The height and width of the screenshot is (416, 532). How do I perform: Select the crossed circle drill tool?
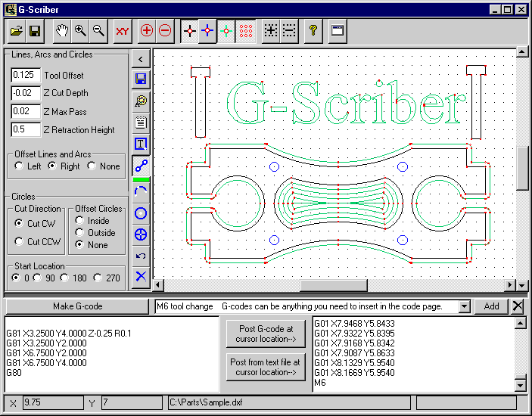point(141,234)
